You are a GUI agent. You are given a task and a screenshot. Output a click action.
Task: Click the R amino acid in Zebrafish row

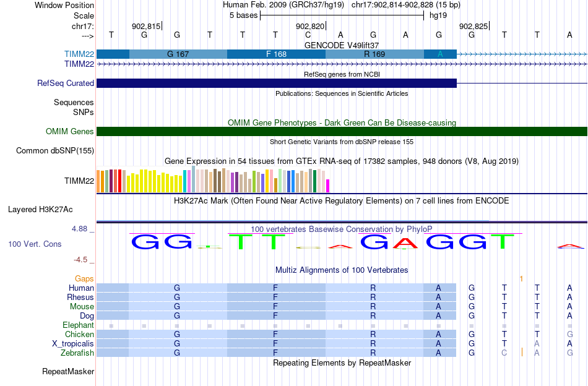[373, 353]
